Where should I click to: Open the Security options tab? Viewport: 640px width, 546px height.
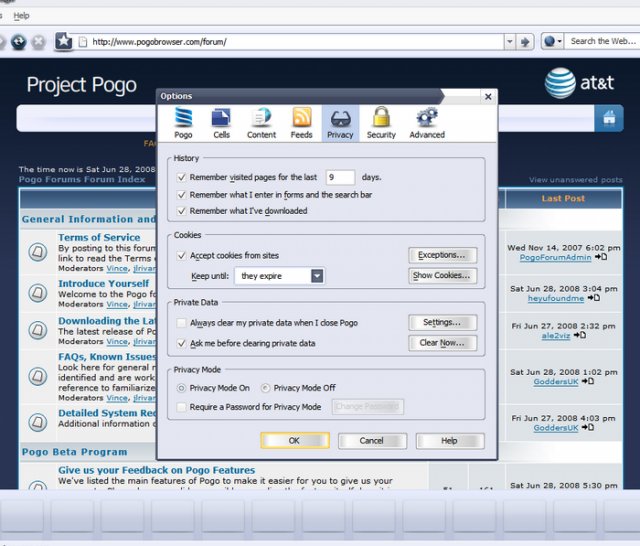[381, 123]
